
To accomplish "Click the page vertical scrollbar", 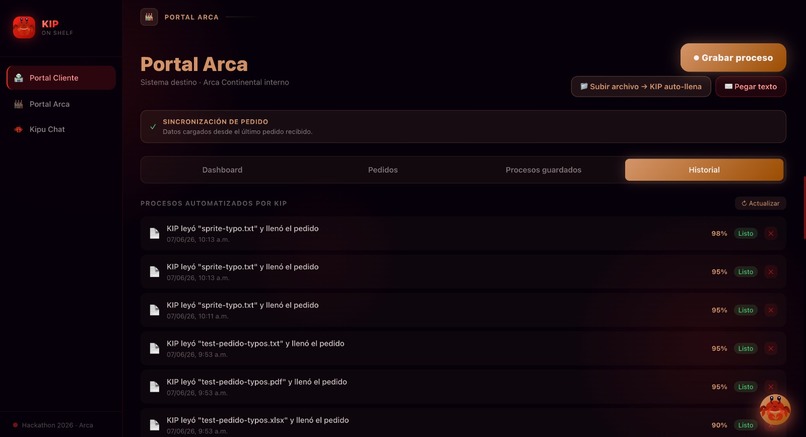I will click(x=804, y=208).
